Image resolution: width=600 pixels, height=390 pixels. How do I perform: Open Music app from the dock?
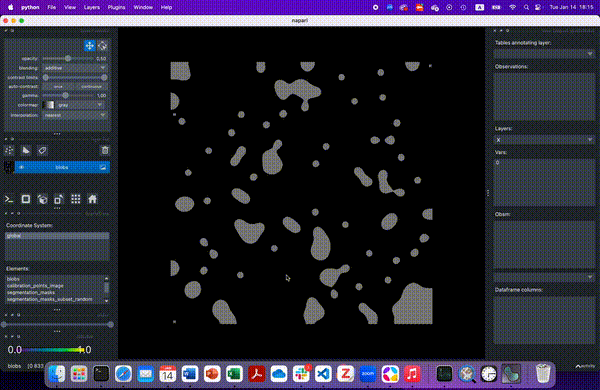click(x=412, y=374)
